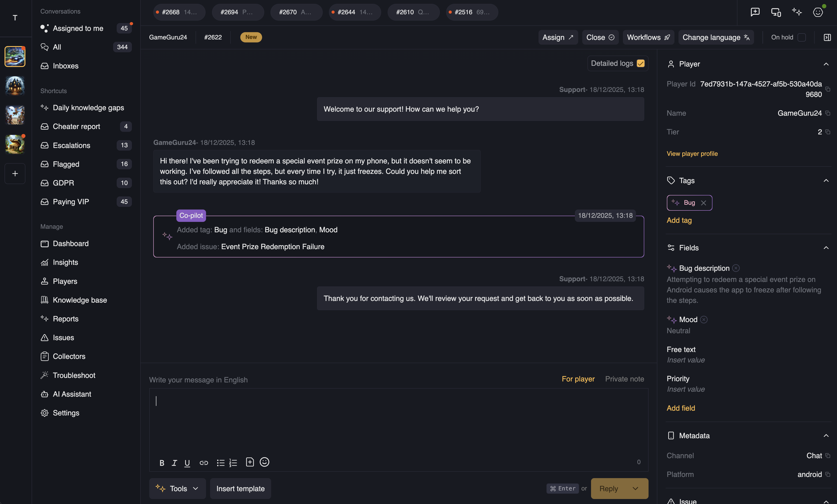Insert an emoji into the message
This screenshot has width=837, height=504.
coord(264,462)
